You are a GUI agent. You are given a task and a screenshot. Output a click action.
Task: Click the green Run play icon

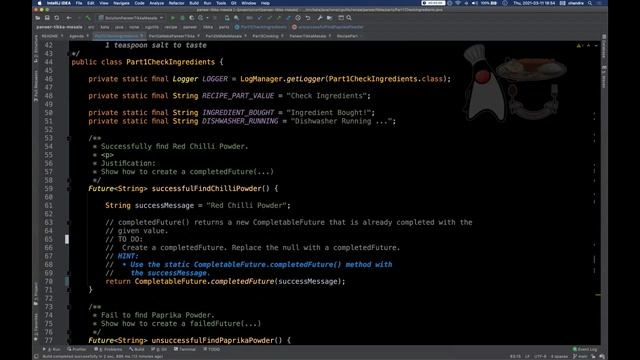(x=173, y=18)
